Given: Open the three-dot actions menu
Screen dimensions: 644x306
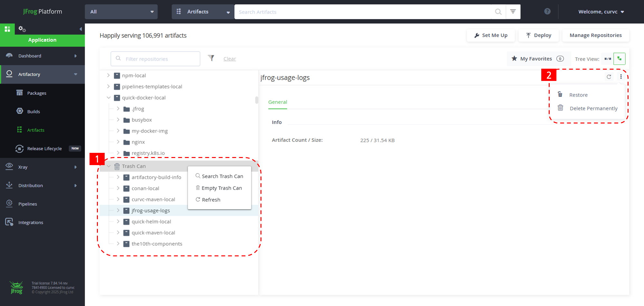Looking at the screenshot, I should pyautogui.click(x=621, y=77).
